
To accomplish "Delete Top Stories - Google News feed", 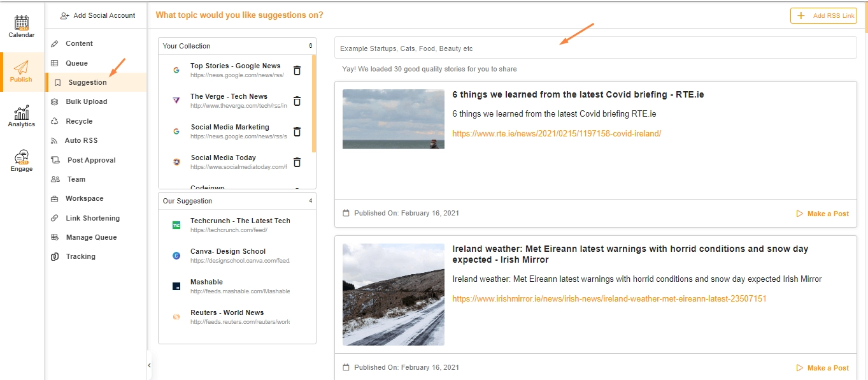I will [297, 71].
